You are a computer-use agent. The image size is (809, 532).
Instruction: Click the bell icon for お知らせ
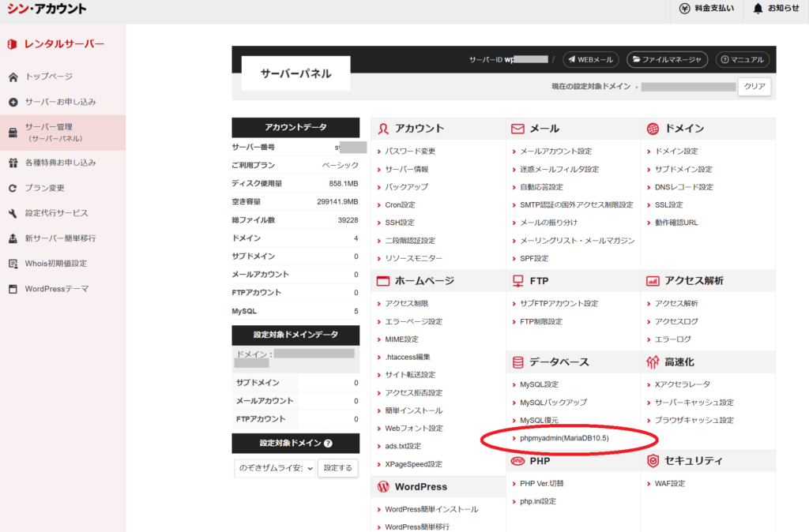(758, 9)
